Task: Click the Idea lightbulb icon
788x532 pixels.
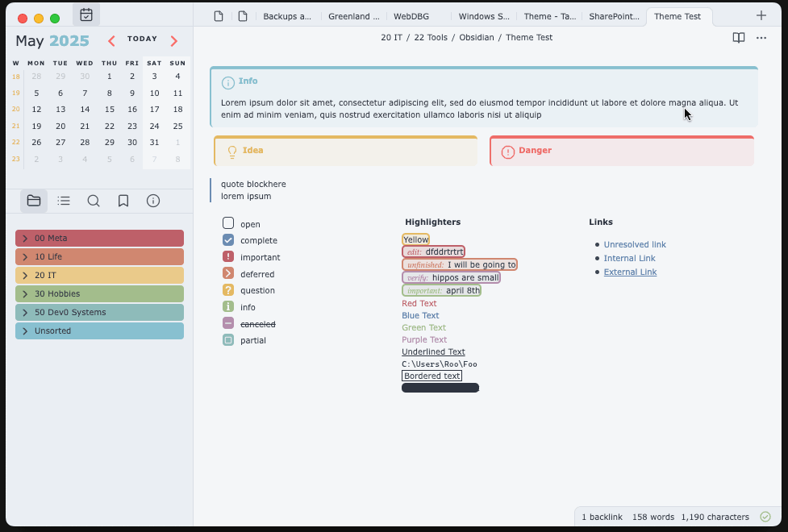Action: click(x=232, y=152)
